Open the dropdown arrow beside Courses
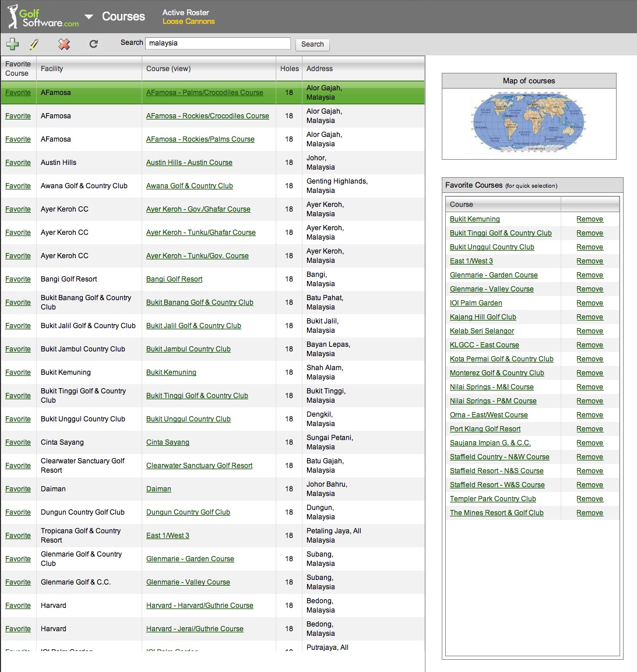Screen dimensions: 637x672 [x=89, y=17]
